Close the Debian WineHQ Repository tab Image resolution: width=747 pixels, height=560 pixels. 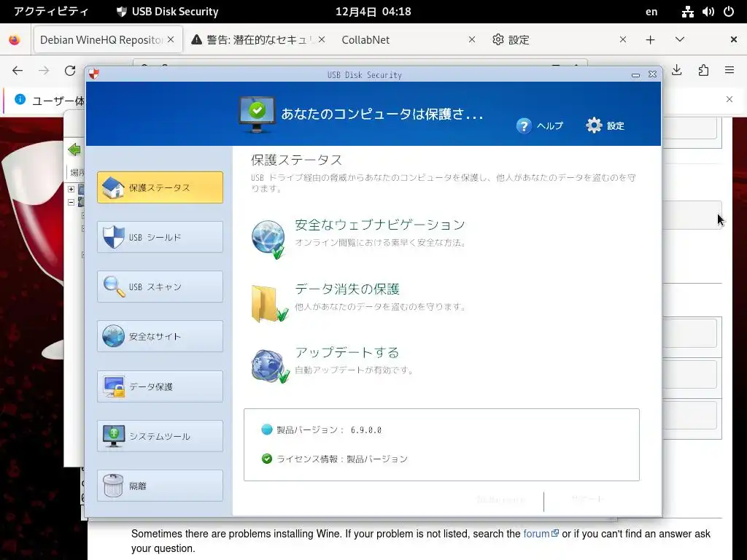click(171, 39)
